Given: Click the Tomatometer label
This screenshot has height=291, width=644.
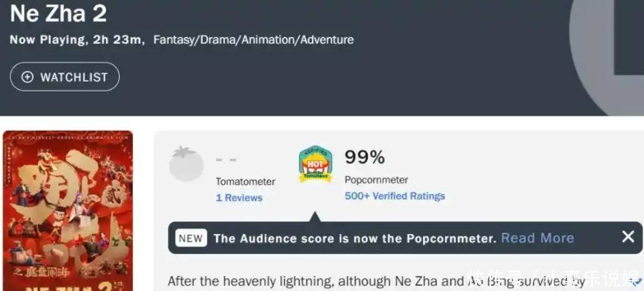Looking at the screenshot, I should coord(246,181).
